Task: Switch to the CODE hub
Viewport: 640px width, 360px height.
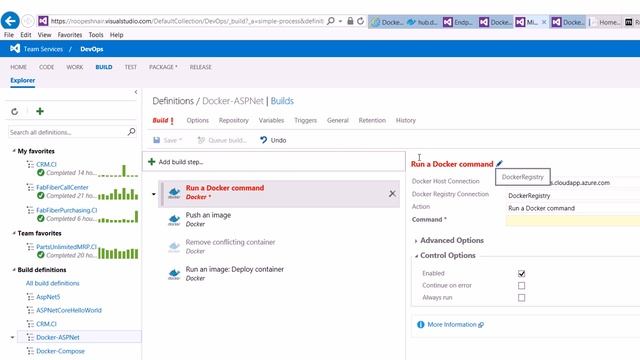Action: [x=47, y=67]
